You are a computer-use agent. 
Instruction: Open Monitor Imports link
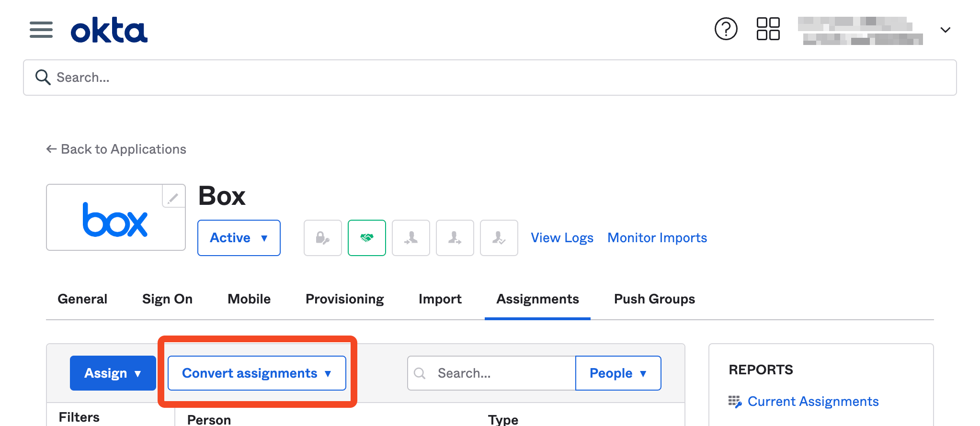click(657, 238)
